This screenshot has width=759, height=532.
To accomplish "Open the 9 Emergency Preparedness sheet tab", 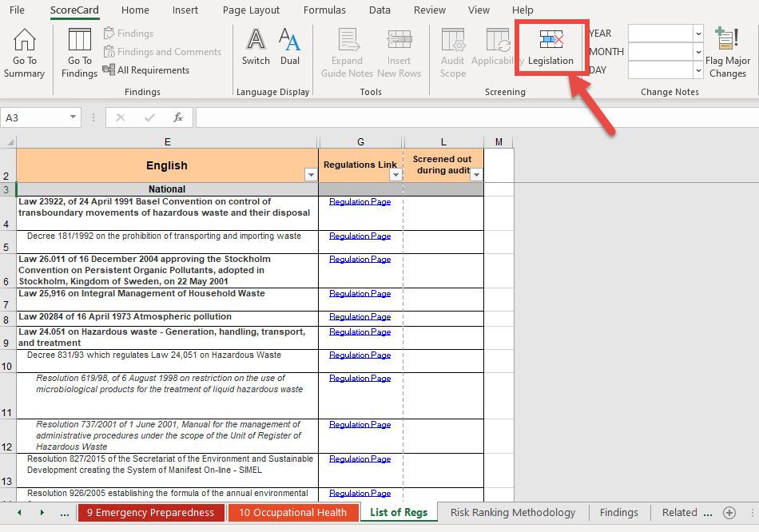I will coord(151,513).
